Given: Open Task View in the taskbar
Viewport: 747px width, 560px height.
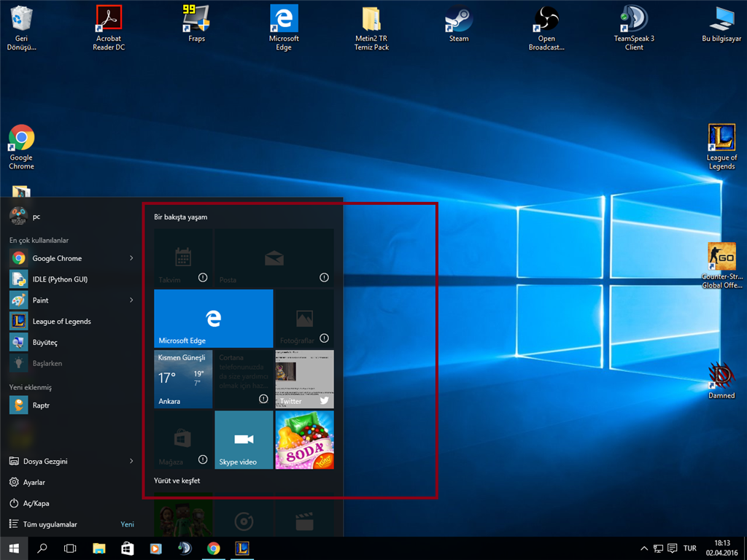Looking at the screenshot, I should click(70, 548).
